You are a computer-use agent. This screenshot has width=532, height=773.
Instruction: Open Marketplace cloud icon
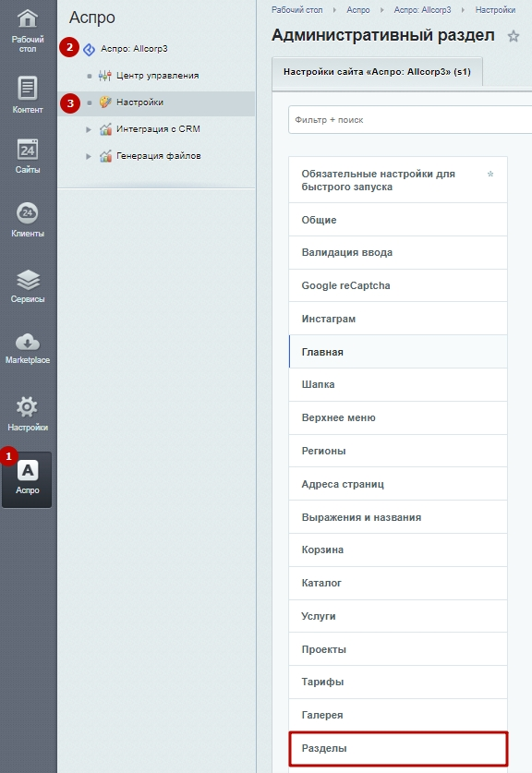pyautogui.click(x=28, y=342)
